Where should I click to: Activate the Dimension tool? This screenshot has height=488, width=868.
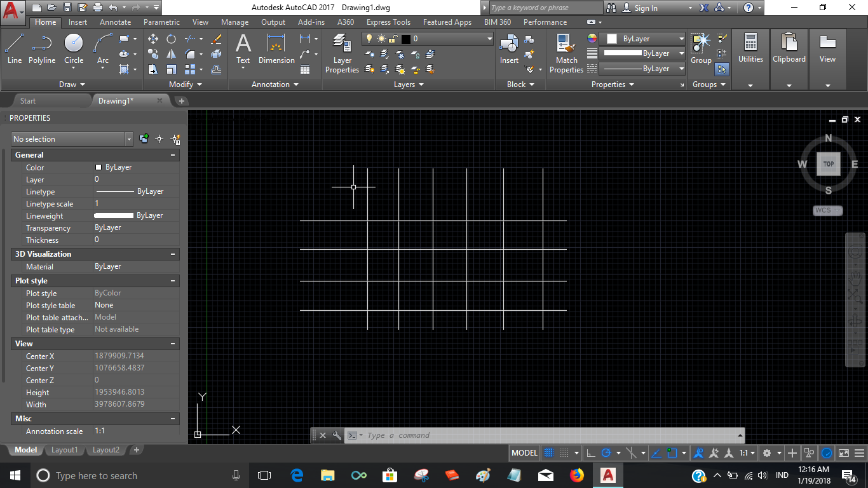pos(276,49)
